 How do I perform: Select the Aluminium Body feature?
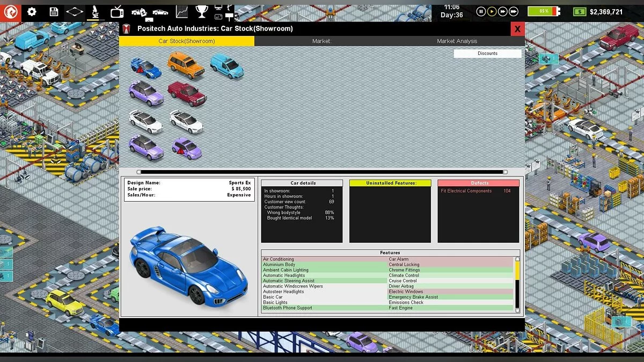[325, 264]
